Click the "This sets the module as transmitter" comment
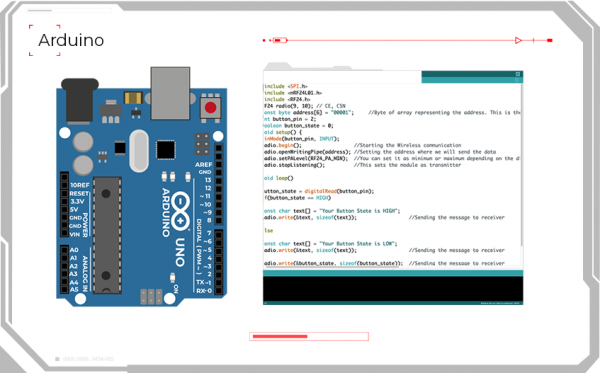This screenshot has height=373, width=600. (408, 165)
